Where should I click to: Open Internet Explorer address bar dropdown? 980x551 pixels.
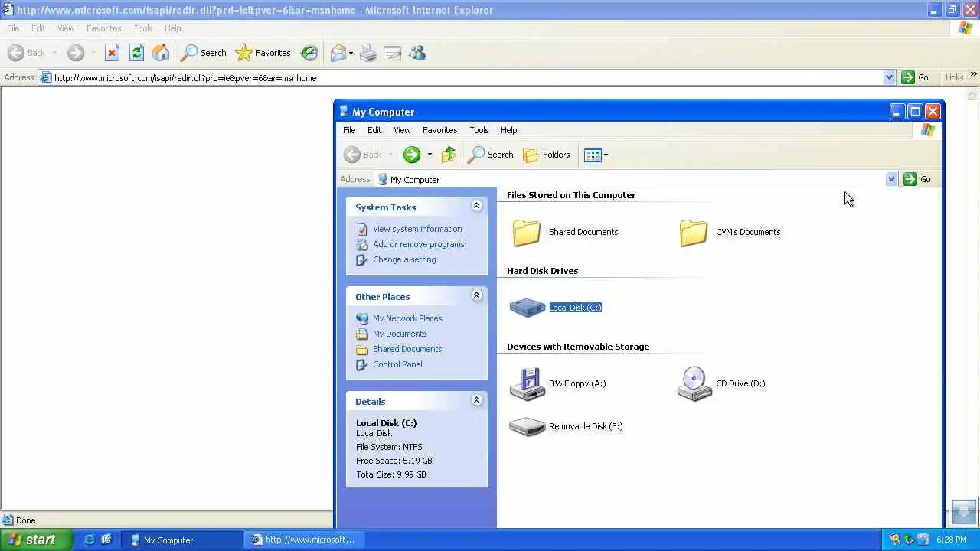[889, 77]
